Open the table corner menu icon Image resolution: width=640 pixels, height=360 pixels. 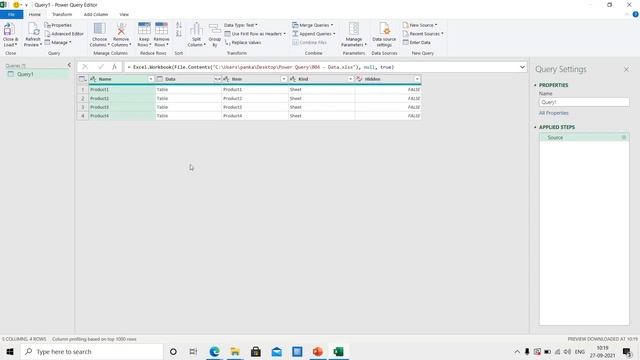tap(82, 79)
